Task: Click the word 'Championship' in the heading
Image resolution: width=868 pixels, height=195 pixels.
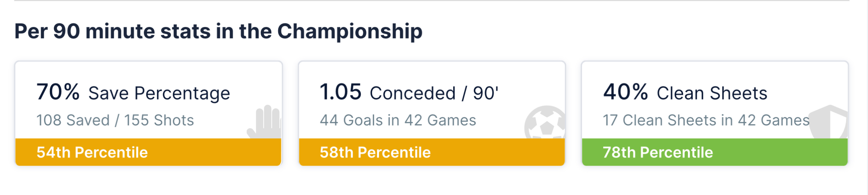Action: click(350, 31)
